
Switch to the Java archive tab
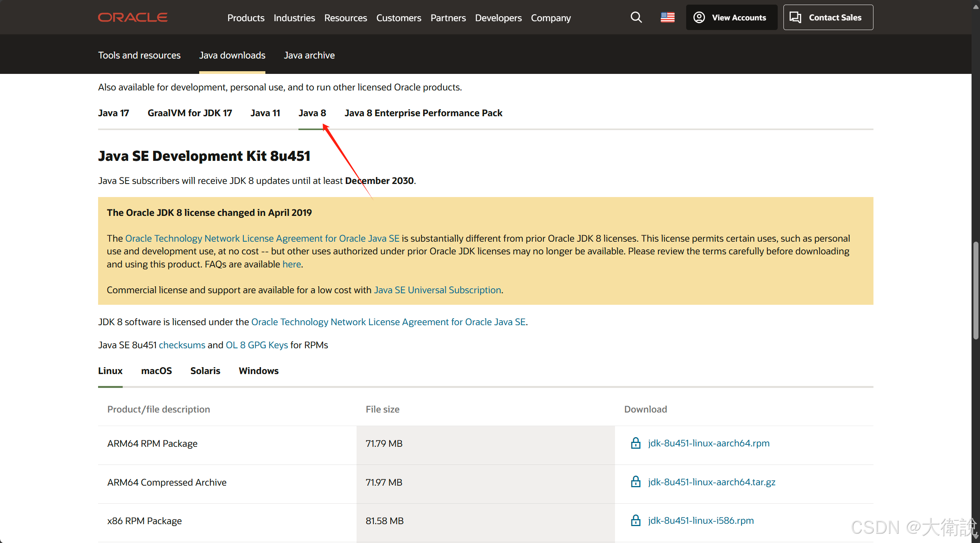pyautogui.click(x=309, y=55)
